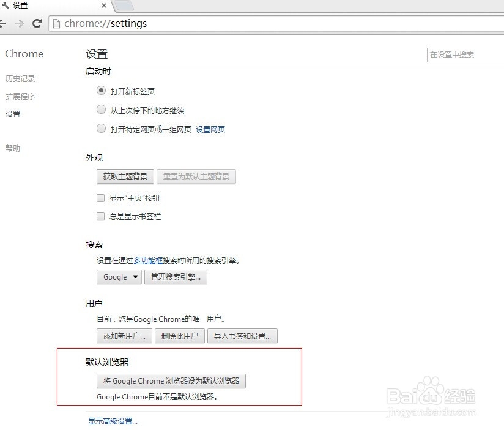This screenshot has width=504, height=430.
Task: Click the text Google Chrome目前不是默认浏览器。
Action: [158, 397]
